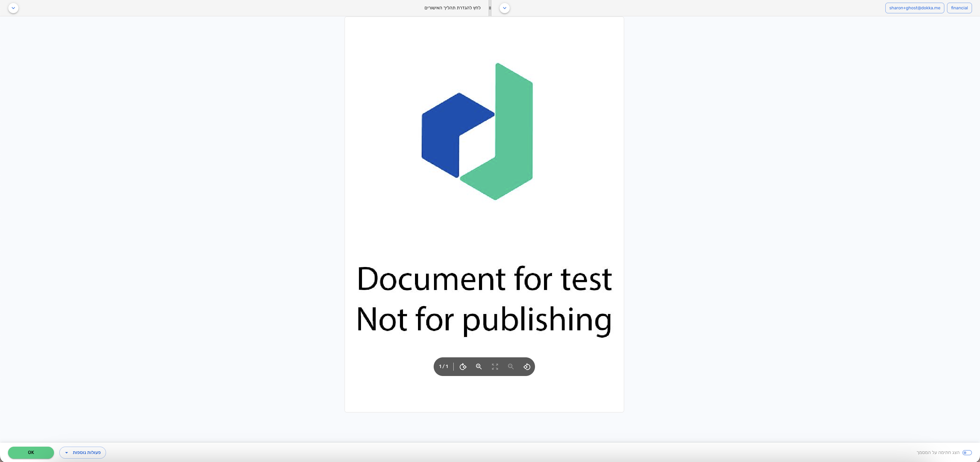This screenshot has height=462, width=980.
Task: Click the Hebrew approval process definition link
Action: [452, 8]
